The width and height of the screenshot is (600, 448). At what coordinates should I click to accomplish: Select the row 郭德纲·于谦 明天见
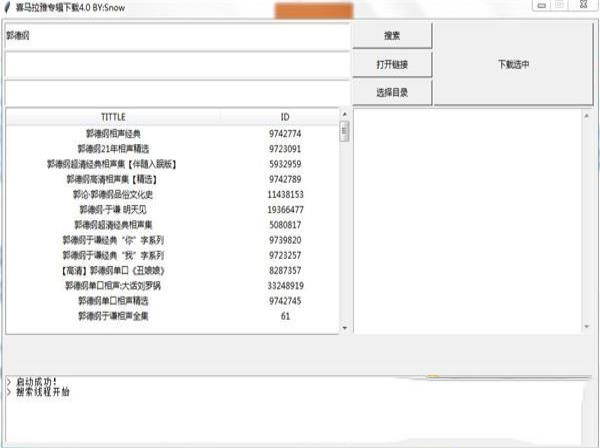113,210
